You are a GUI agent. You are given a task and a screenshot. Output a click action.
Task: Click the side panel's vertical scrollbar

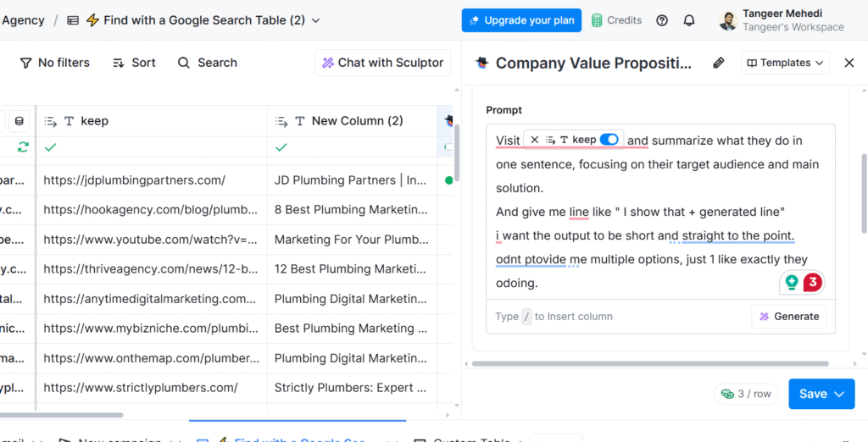point(865,194)
